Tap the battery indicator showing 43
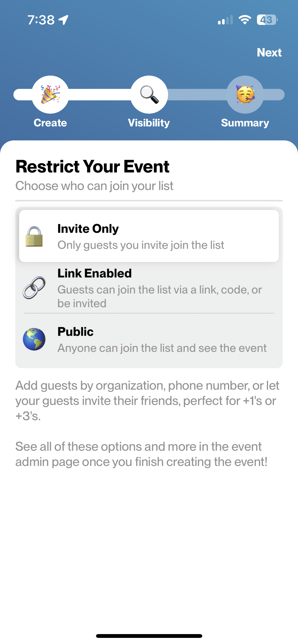 pyautogui.click(x=267, y=20)
